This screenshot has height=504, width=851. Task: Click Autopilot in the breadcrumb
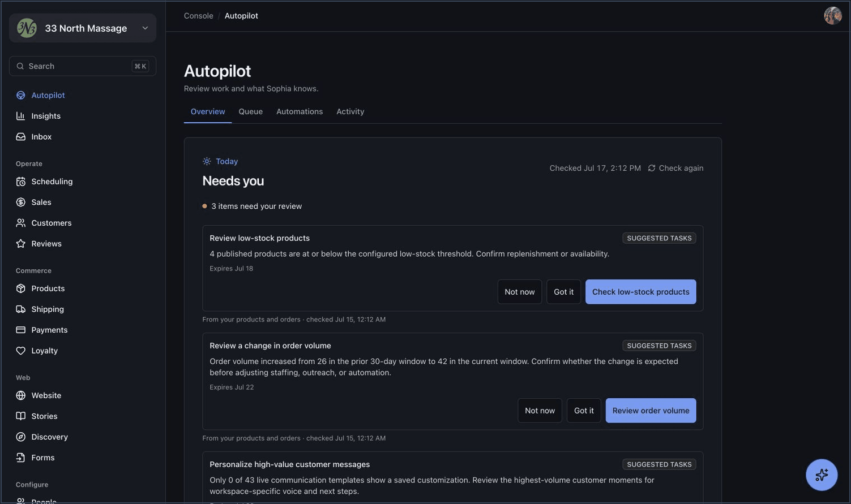[241, 16]
